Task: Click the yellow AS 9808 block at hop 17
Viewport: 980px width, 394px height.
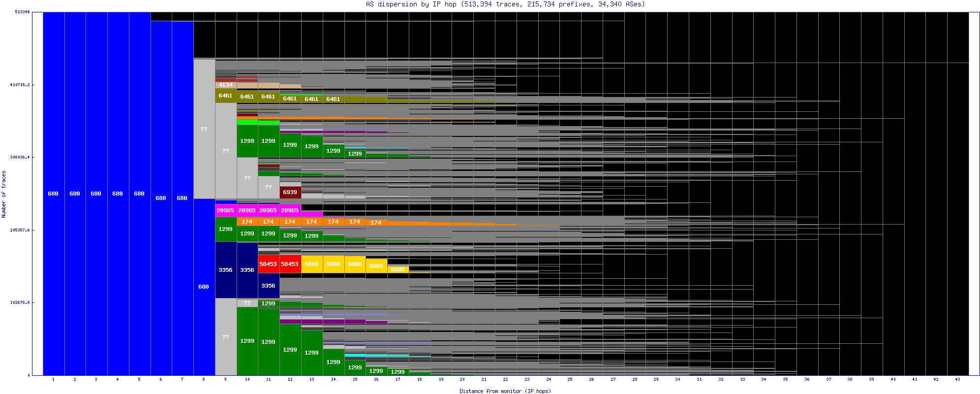Action: [398, 269]
